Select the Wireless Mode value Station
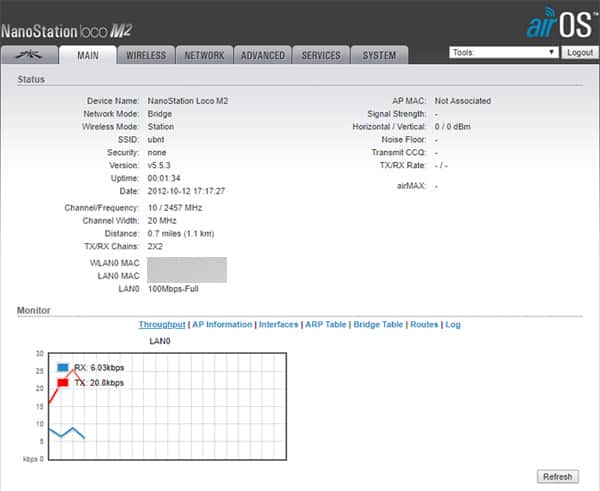Viewport: 600px width, 491px height. (161, 127)
